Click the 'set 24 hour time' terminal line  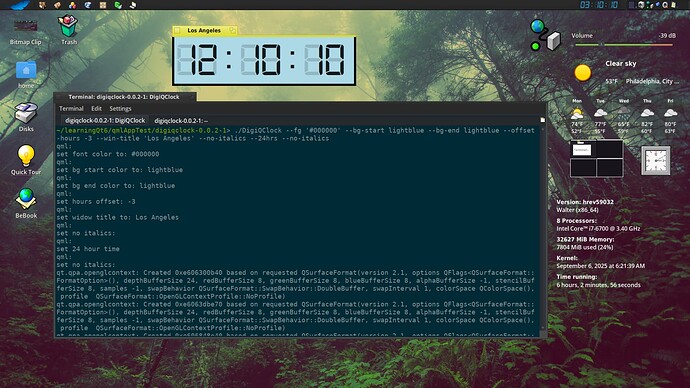pyautogui.click(x=88, y=249)
